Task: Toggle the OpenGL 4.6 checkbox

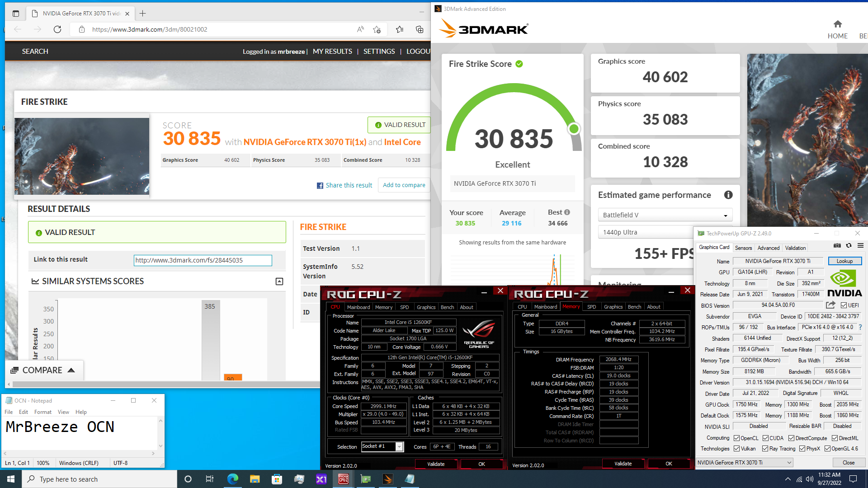Action: point(827,449)
